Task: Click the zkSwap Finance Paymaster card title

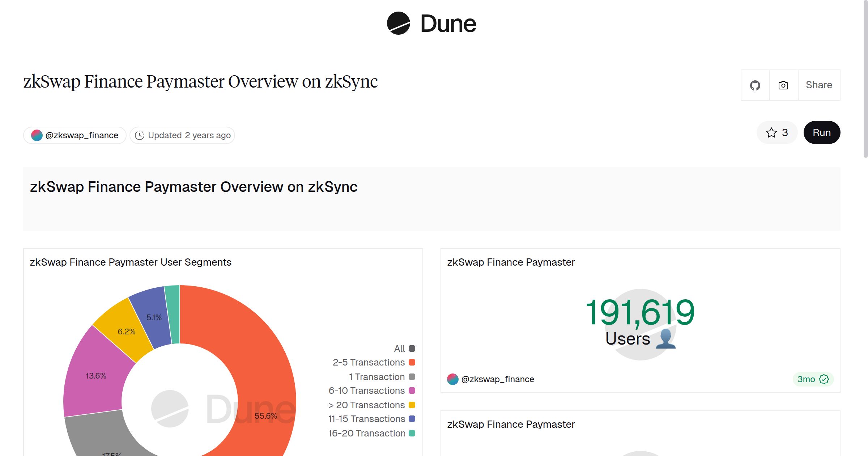Action: pyautogui.click(x=511, y=262)
